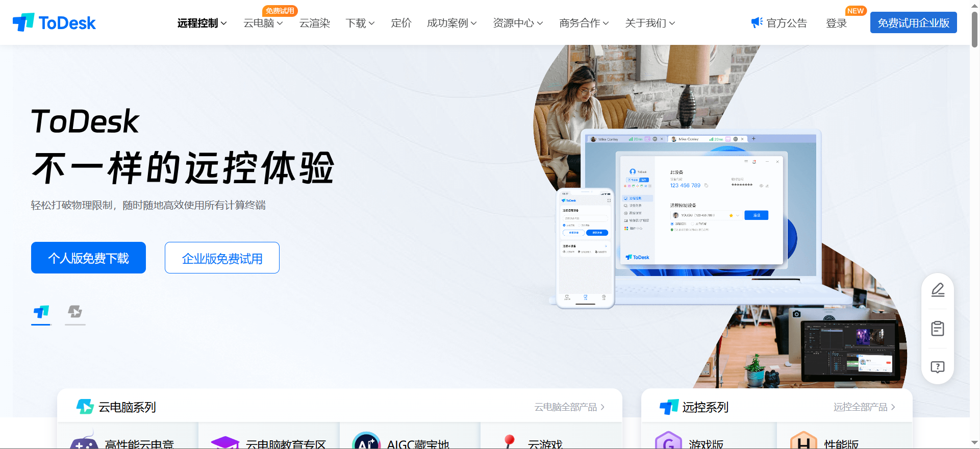Open the question help icon in floating sidebar
The width and height of the screenshot is (980, 449).
(x=938, y=367)
